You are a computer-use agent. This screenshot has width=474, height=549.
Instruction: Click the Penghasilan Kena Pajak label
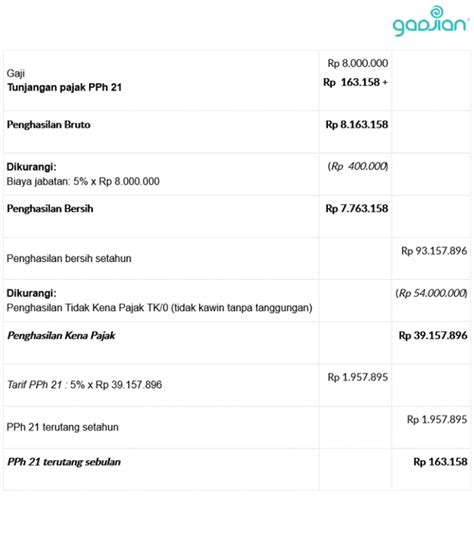tap(61, 335)
